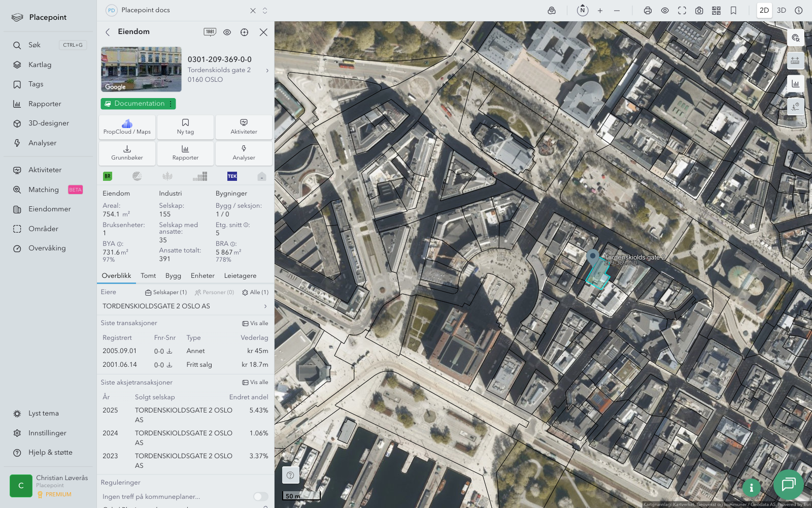Click the camera screenshot icon
Viewport: 812px width, 508px height.
tap(699, 11)
